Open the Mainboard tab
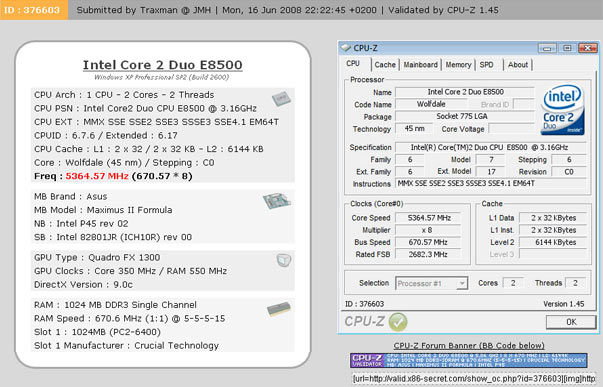Screen dimensions: 603x387 [420, 65]
